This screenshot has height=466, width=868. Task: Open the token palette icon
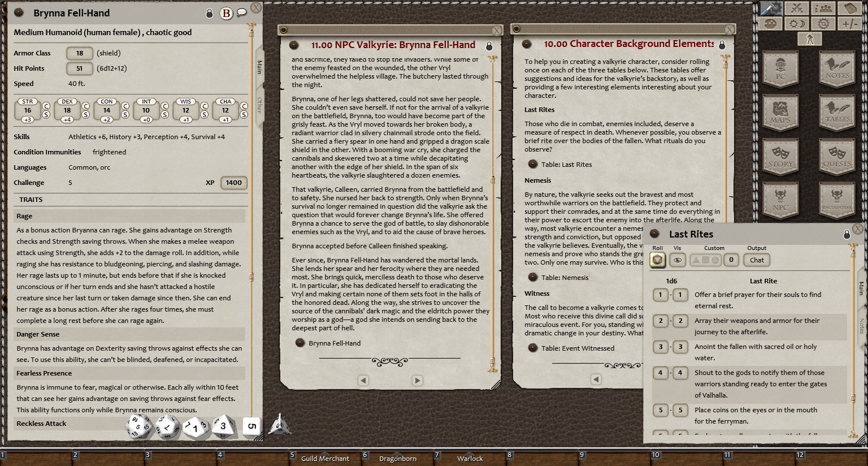coord(770,23)
